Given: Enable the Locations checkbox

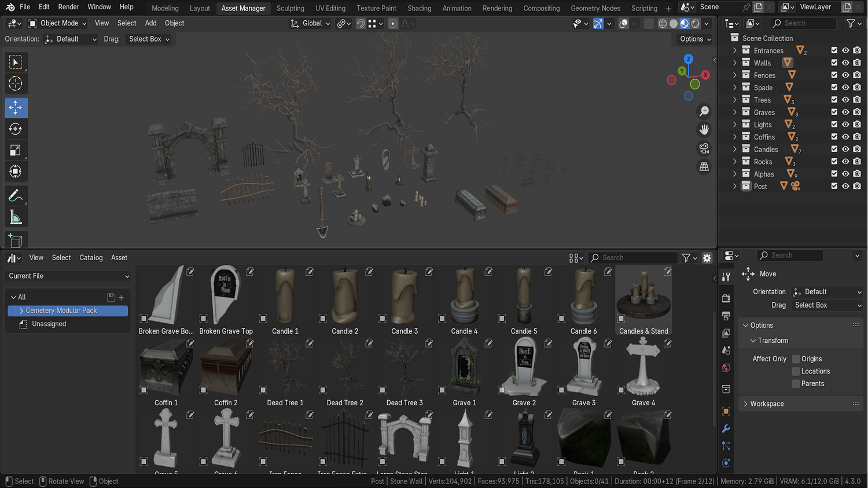Looking at the screenshot, I should 796,371.
